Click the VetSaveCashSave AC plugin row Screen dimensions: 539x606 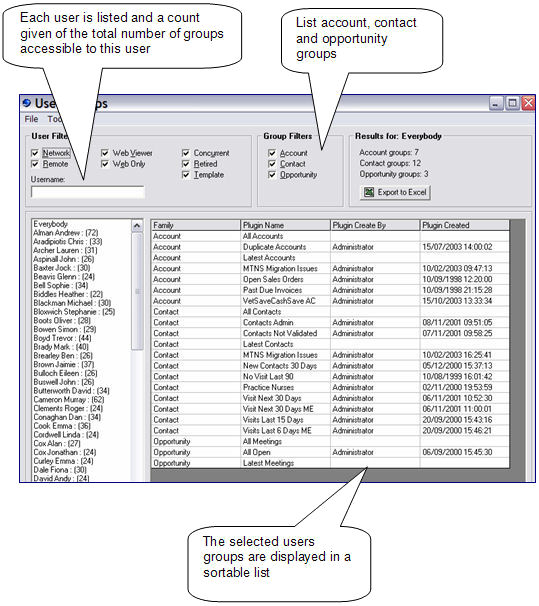(x=330, y=301)
